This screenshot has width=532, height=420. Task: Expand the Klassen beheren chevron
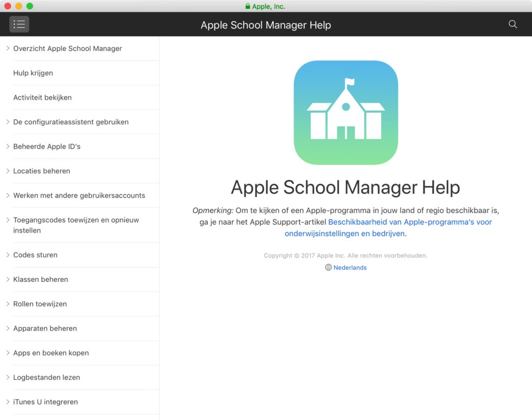tap(8, 279)
